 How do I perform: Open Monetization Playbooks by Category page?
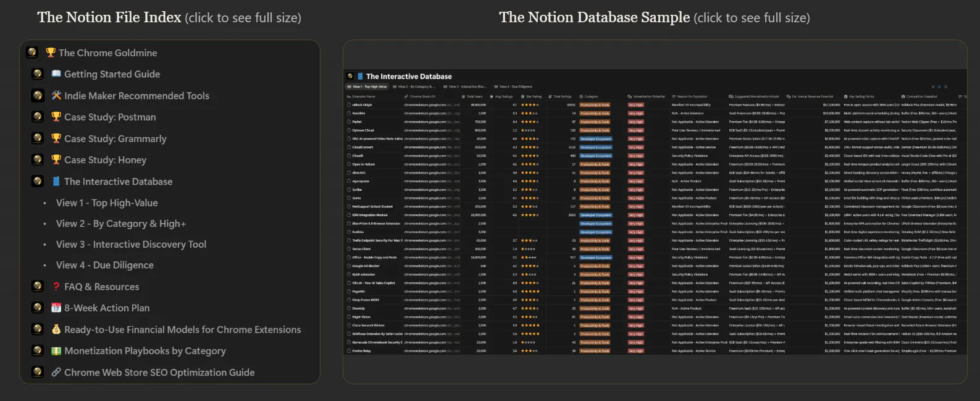pyautogui.click(x=145, y=351)
